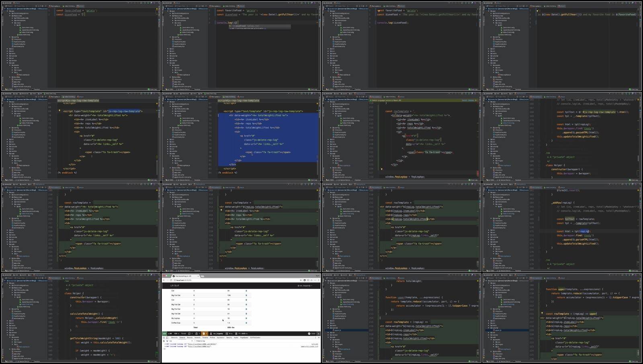Click the browser reload page icon
This screenshot has width=643, height=364.
170,280
